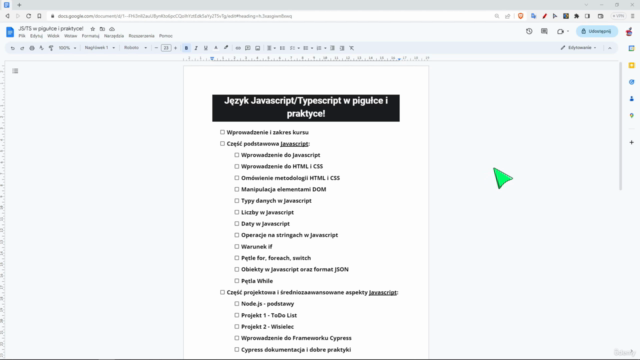This screenshot has width=640, height=360.
Task: Click the Decrease indent icon
Action: (333, 48)
